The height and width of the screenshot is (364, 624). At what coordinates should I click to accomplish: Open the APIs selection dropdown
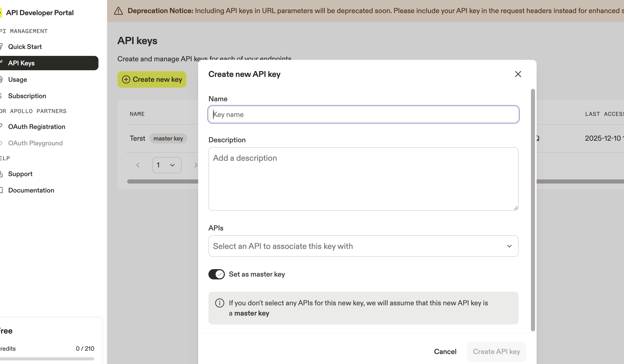pyautogui.click(x=363, y=246)
